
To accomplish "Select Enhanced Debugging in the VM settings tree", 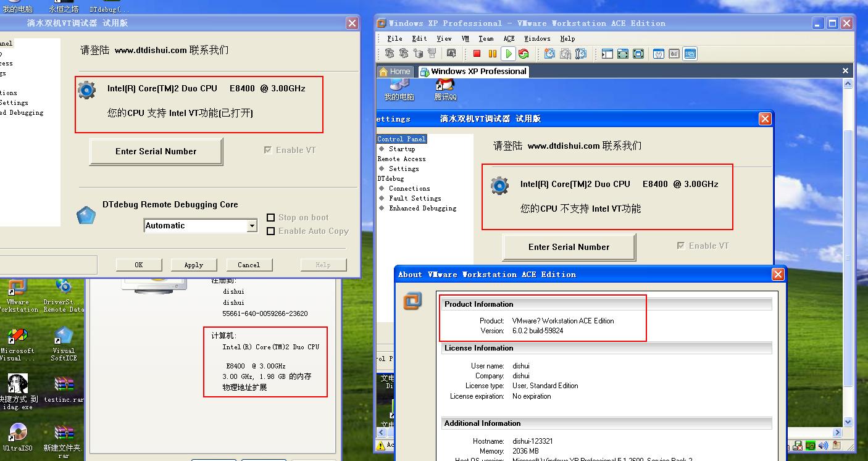I will [422, 208].
